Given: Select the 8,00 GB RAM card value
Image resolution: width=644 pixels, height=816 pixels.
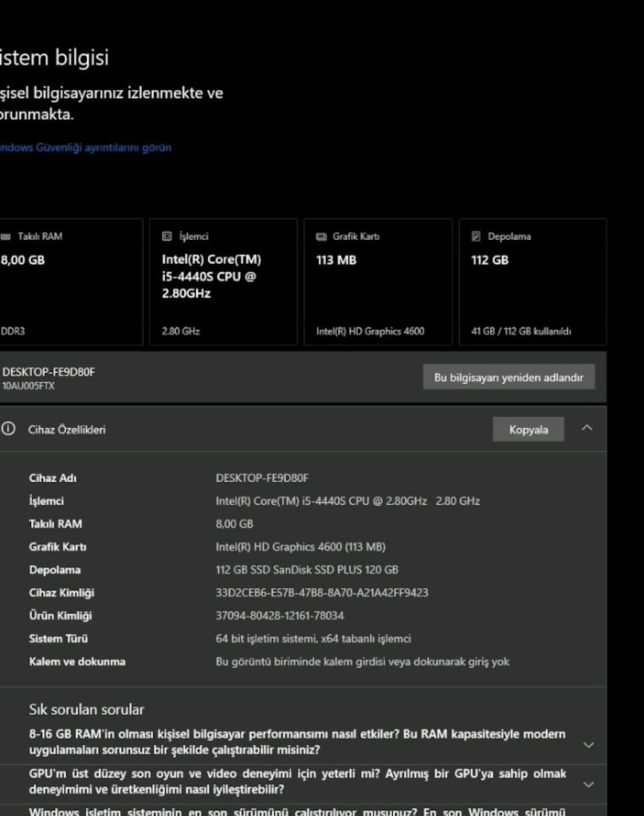Looking at the screenshot, I should click(x=23, y=260).
